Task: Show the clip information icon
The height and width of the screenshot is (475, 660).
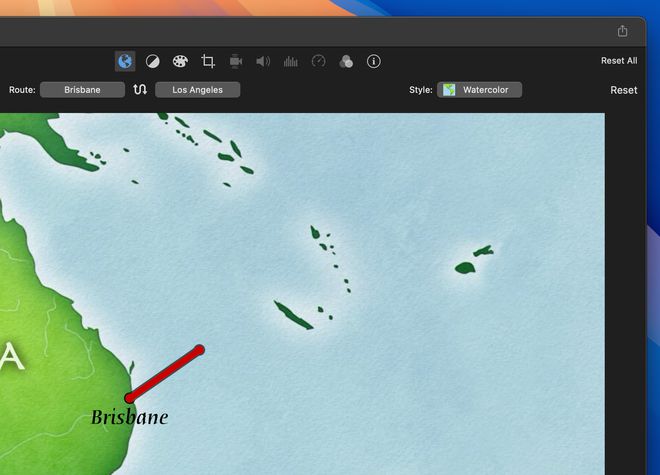Action: coord(374,61)
